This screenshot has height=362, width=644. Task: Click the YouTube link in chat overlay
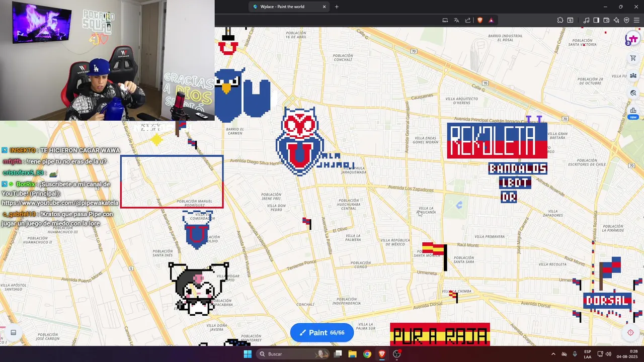[60, 203]
